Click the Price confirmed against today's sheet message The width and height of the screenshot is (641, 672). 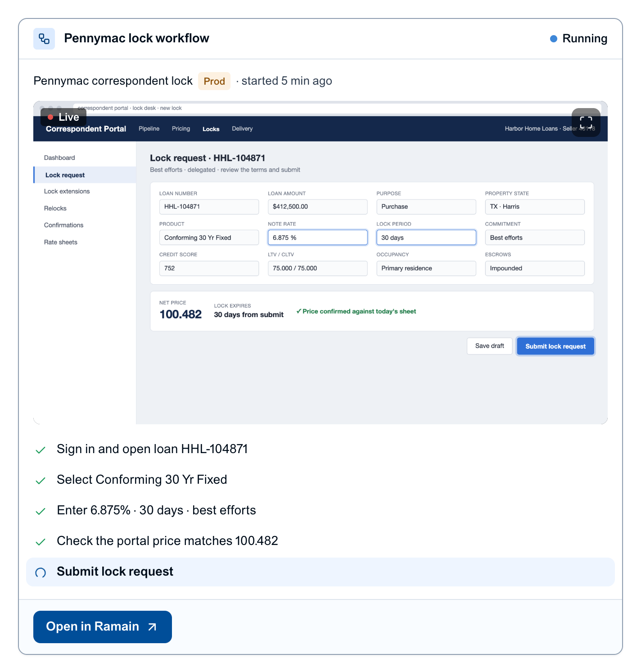[x=356, y=311]
